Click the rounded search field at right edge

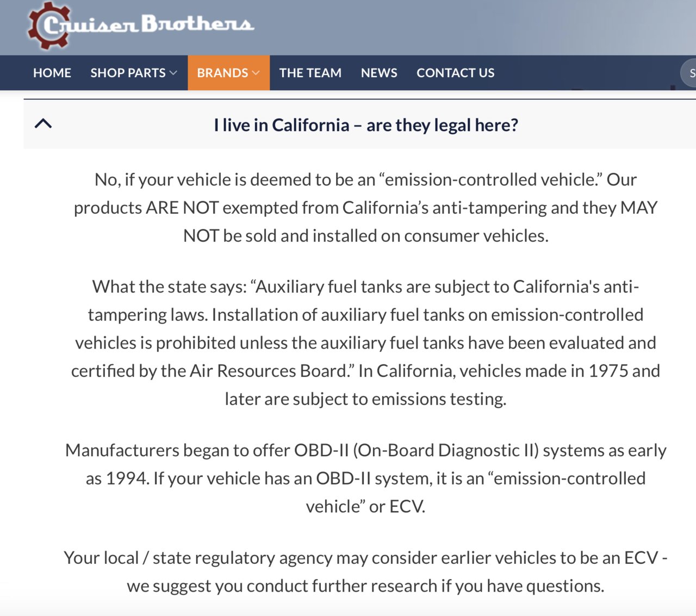pos(688,73)
